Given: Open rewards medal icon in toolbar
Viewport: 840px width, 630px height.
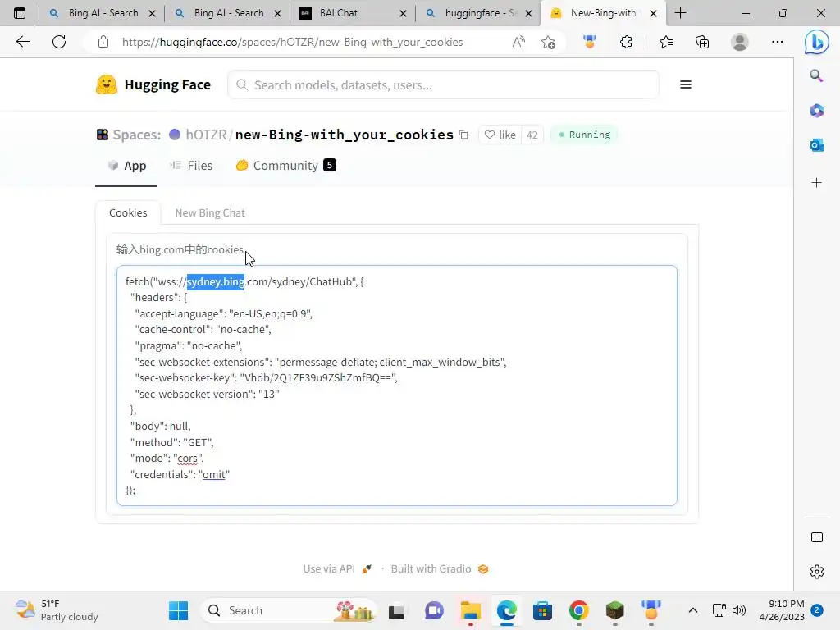Looking at the screenshot, I should (x=590, y=42).
